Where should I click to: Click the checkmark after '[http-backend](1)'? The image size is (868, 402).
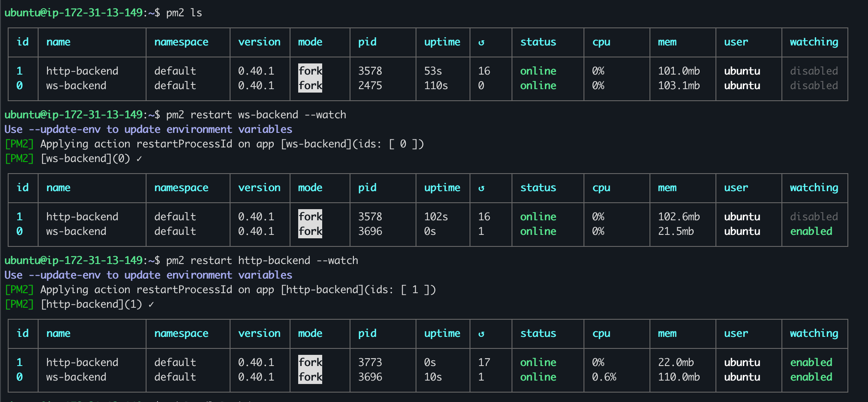151,304
